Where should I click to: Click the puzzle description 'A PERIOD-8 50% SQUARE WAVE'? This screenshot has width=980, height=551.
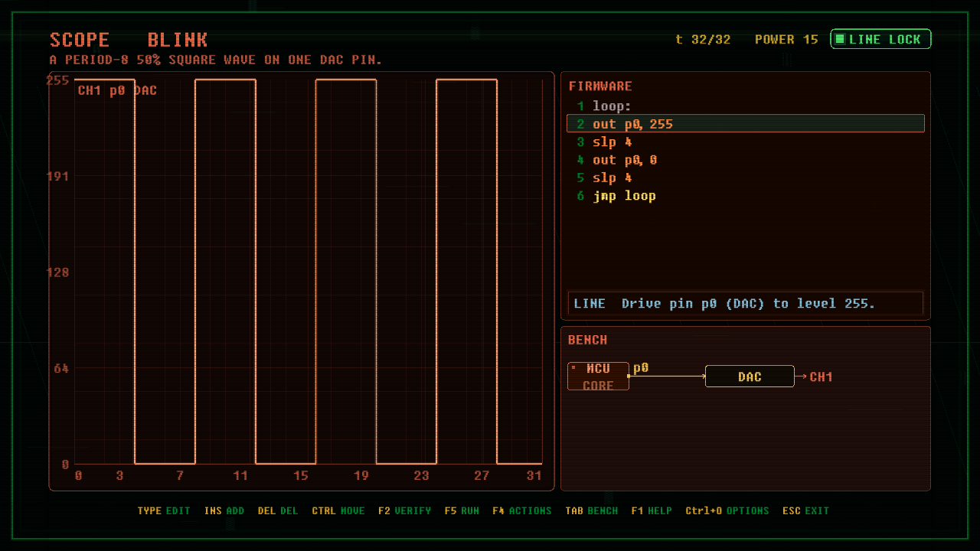(216, 60)
